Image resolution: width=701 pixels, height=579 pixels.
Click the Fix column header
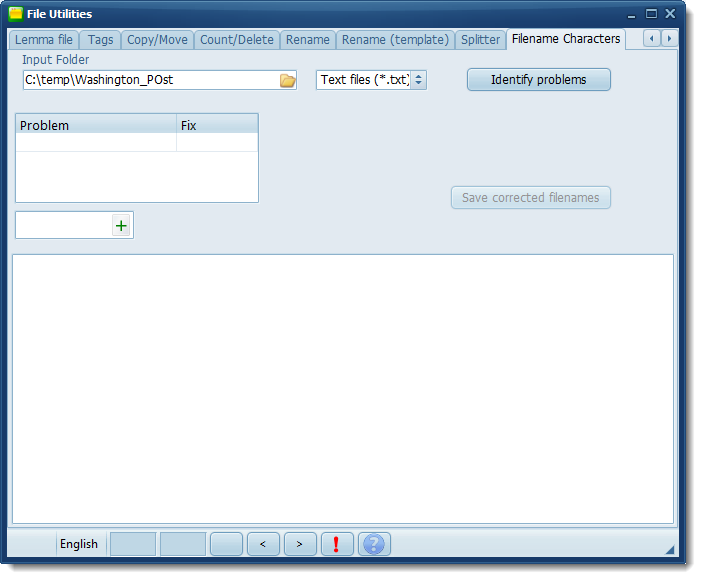(x=217, y=125)
